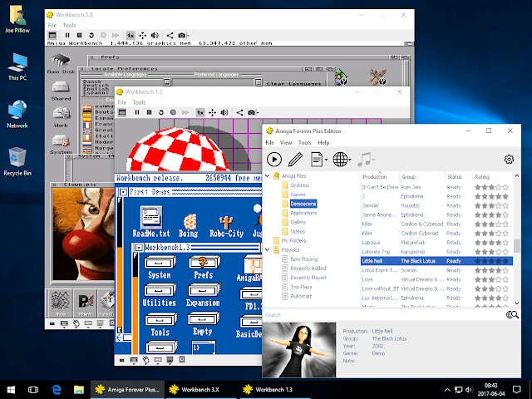Viewport: 532px width, 399px height.
Task: Open settings gear in Amiga Forever Plus Edition
Action: (509, 159)
